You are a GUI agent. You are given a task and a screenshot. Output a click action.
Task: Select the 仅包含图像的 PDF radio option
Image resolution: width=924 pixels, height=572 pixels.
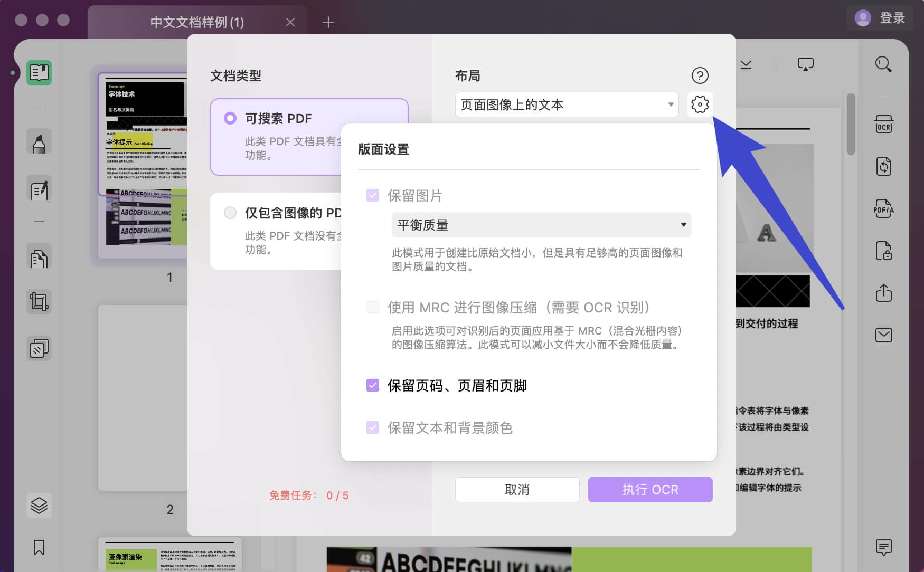tap(230, 213)
